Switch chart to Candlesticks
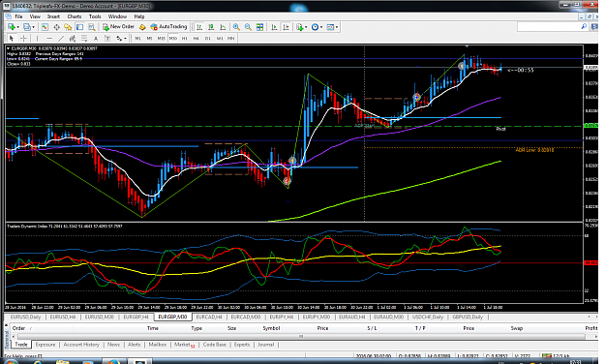The image size is (605, 364). click(211, 27)
